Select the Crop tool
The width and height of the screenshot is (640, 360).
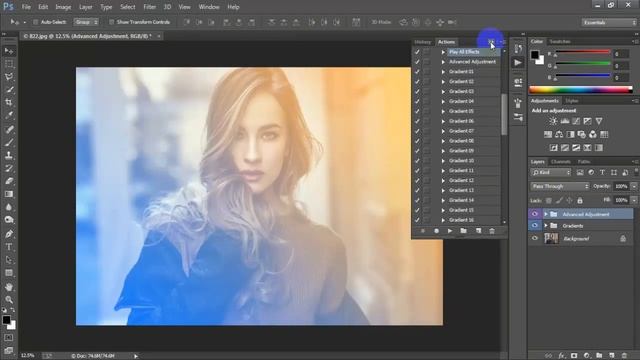click(x=9, y=102)
